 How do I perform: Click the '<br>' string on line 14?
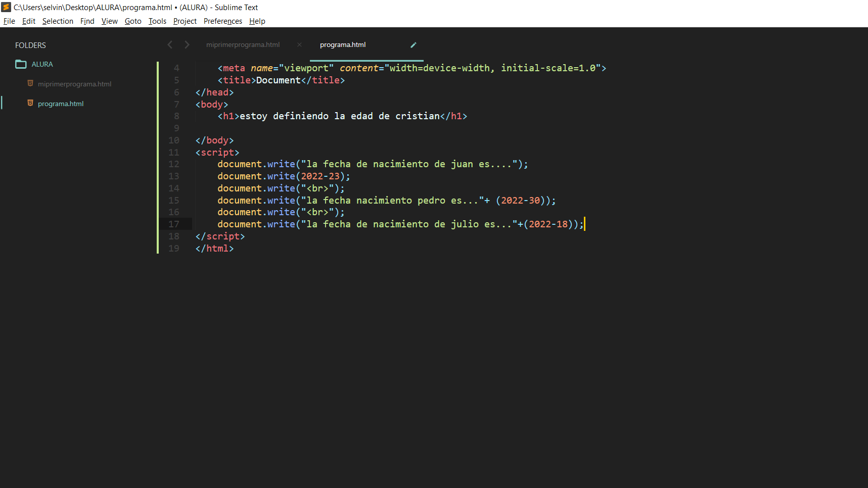317,188
